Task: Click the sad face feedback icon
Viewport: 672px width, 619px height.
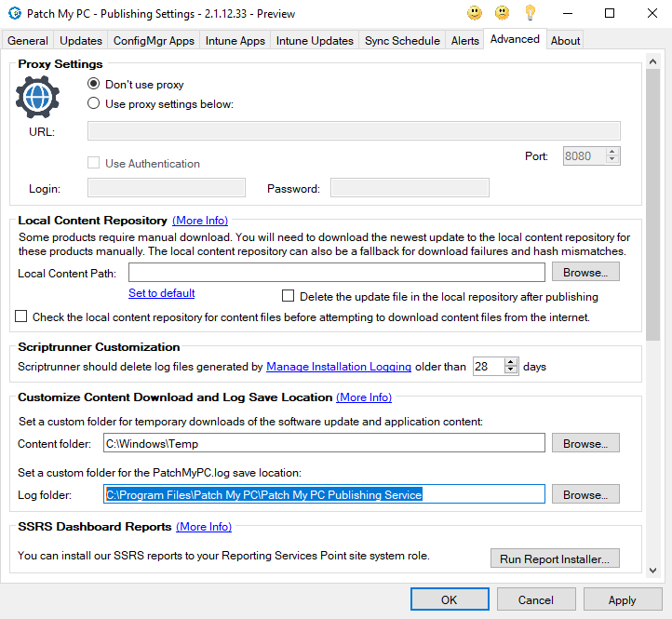Action: click(x=502, y=13)
